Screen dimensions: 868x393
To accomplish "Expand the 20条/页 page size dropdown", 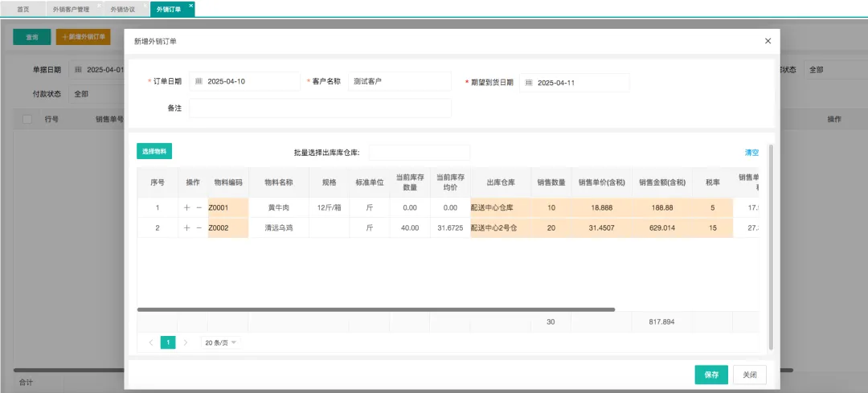I will [221, 342].
